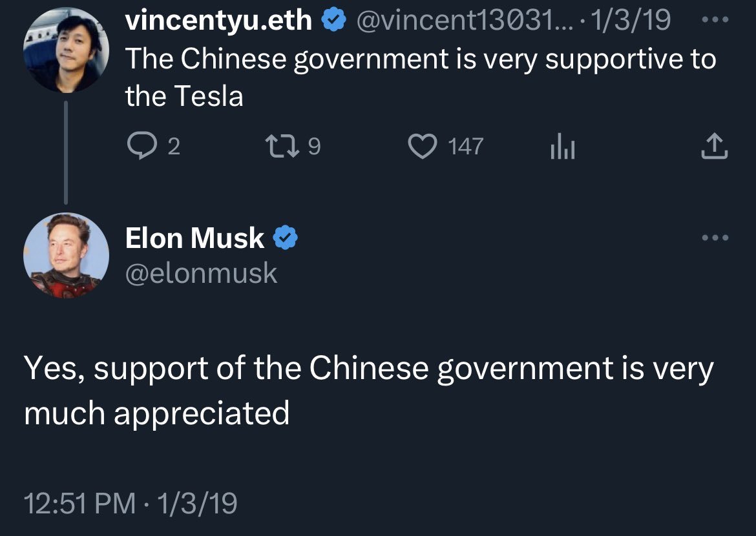The image size is (756, 536).
Task: Visit the @elonmusk handle
Action: [x=201, y=273]
